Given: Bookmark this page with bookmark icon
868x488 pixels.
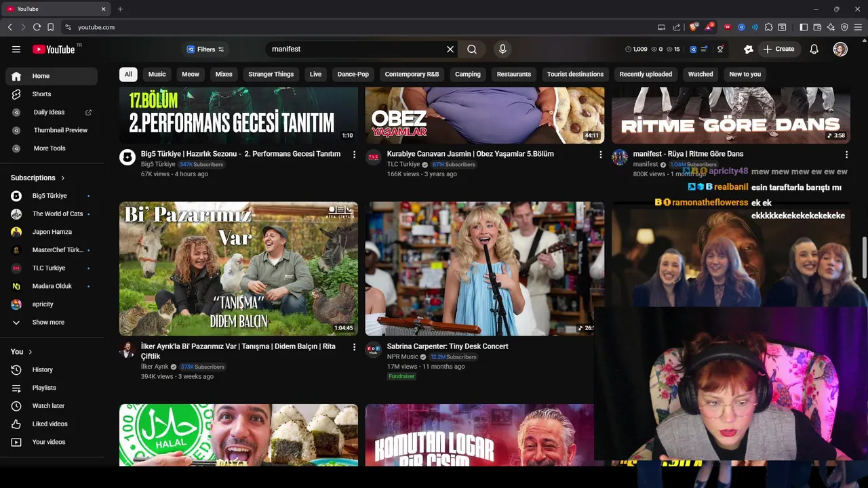Looking at the screenshot, I should tap(51, 27).
